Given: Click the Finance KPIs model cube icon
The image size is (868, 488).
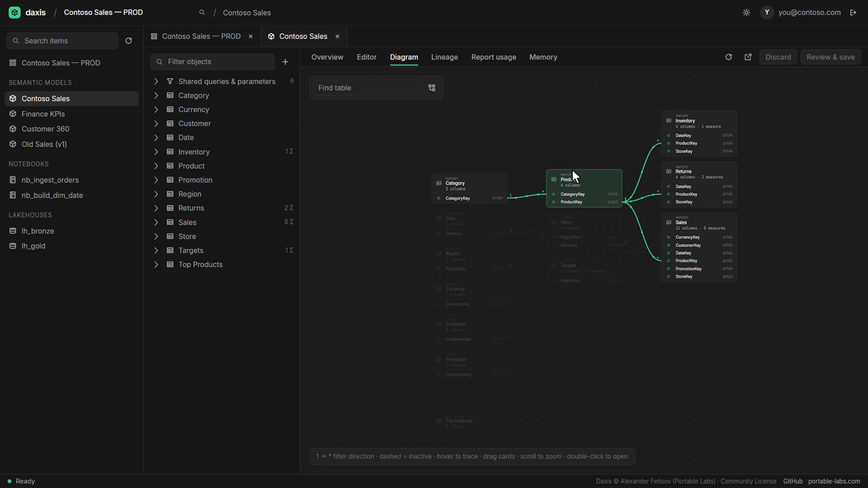Looking at the screenshot, I should [x=13, y=114].
